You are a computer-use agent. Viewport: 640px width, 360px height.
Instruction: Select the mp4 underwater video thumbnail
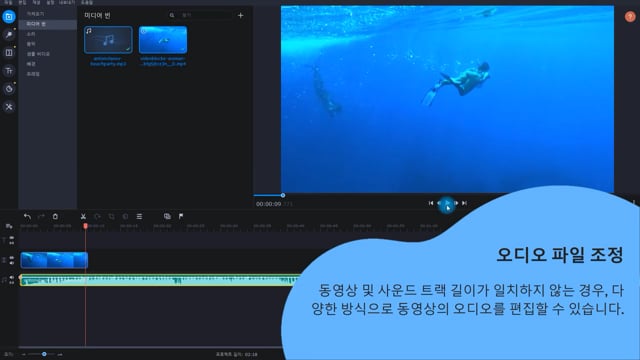tap(163, 40)
